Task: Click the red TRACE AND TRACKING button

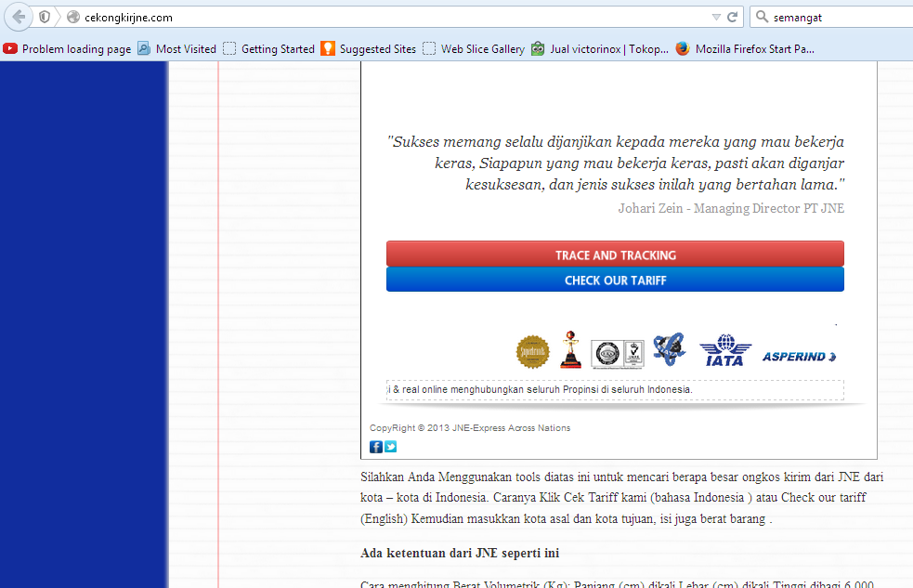Action: pos(615,255)
